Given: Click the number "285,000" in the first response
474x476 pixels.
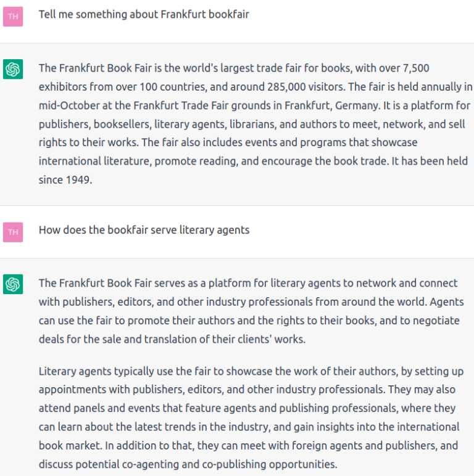Looking at the screenshot, I should click(286, 87).
